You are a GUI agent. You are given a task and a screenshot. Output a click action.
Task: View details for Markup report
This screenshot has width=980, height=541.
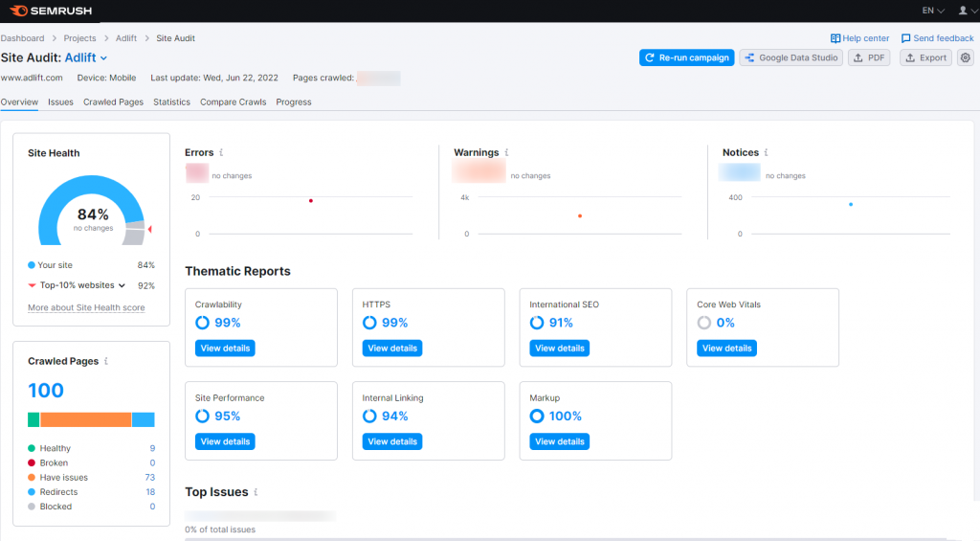click(x=559, y=441)
